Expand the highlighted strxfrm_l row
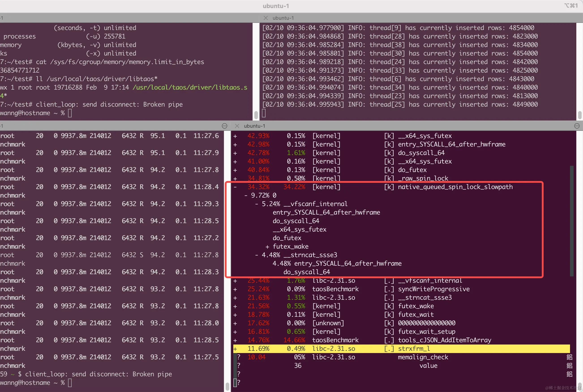Image resolution: width=583 pixels, height=392 pixels. pos(235,349)
